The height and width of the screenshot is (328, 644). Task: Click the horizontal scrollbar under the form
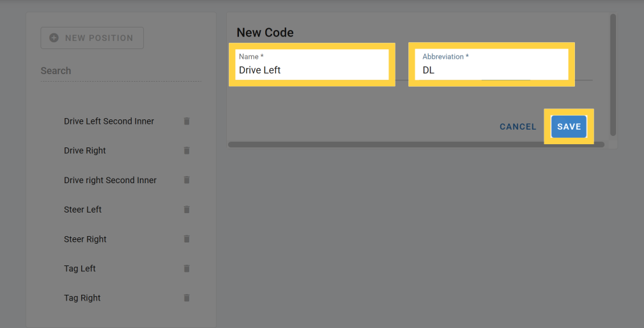415,145
